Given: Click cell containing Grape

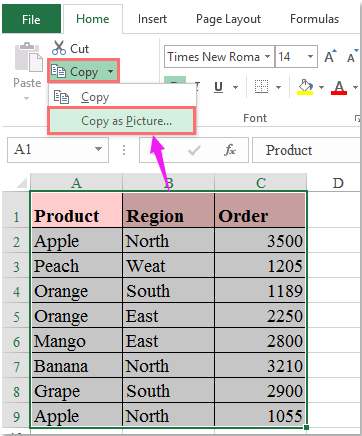Looking at the screenshot, I should coord(77,391).
